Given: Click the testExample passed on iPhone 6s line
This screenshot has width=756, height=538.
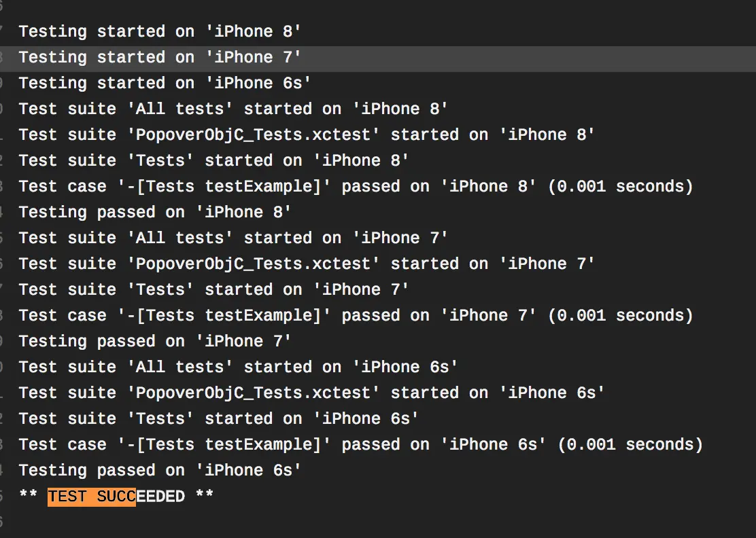Looking at the screenshot, I should (360, 445).
